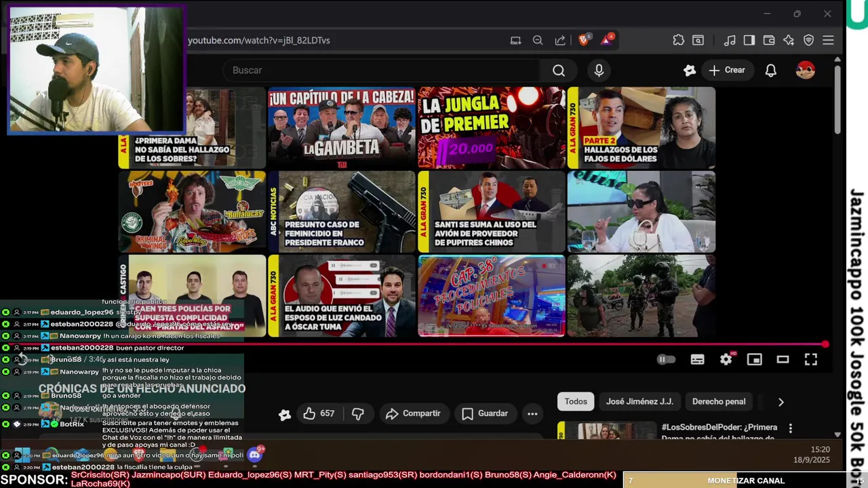
Task: Click into the YouTube Buscar search field
Action: pyautogui.click(x=382, y=70)
